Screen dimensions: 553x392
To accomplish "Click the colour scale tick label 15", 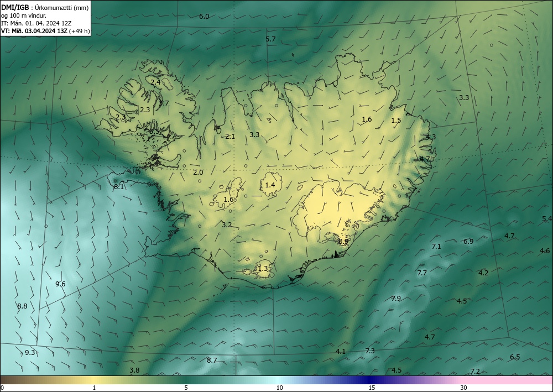I will click(x=372, y=388).
